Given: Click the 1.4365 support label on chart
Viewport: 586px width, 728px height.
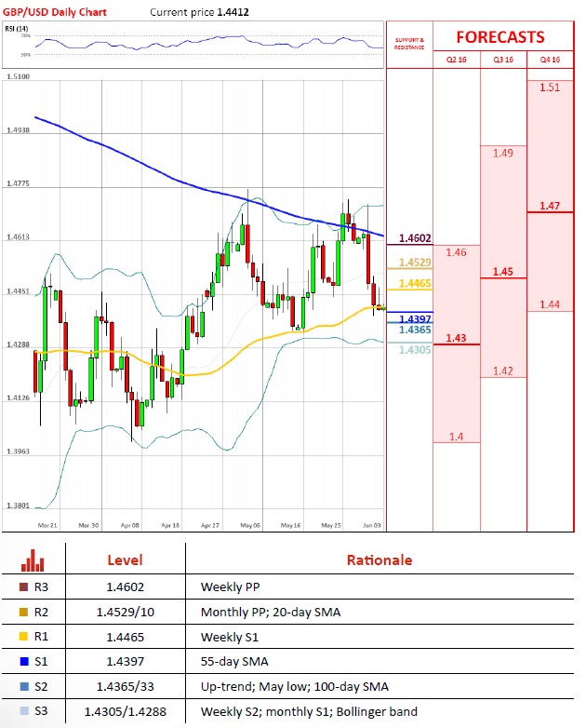Looking at the screenshot, I should click(415, 330).
